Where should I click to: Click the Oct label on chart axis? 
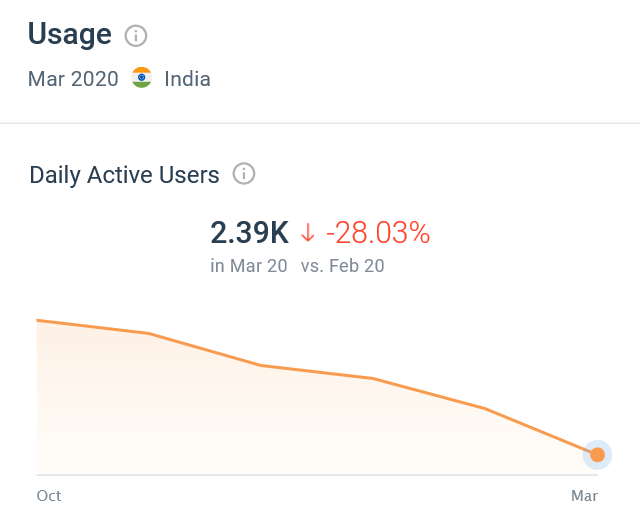coord(49,495)
